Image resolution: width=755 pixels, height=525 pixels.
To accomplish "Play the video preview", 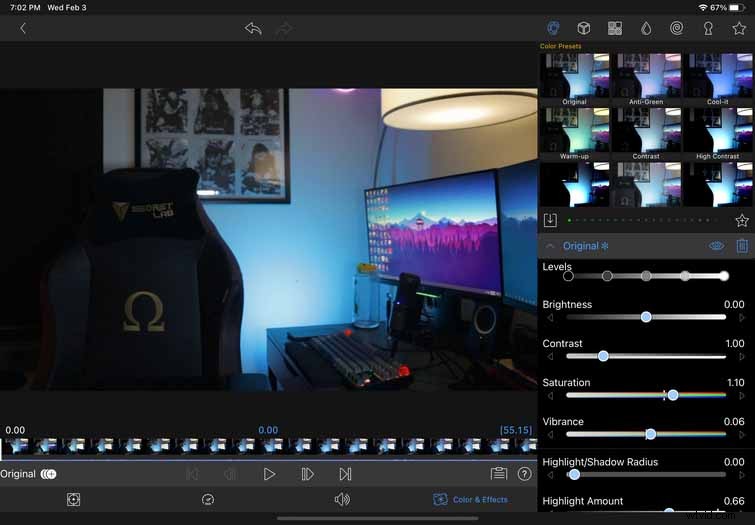I will [x=269, y=474].
